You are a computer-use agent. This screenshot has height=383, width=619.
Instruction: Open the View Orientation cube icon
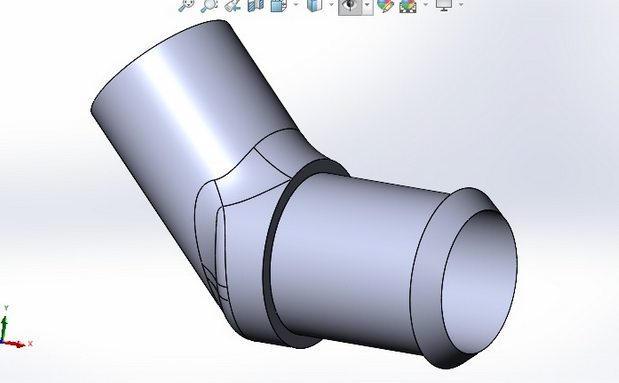click(279, 5)
